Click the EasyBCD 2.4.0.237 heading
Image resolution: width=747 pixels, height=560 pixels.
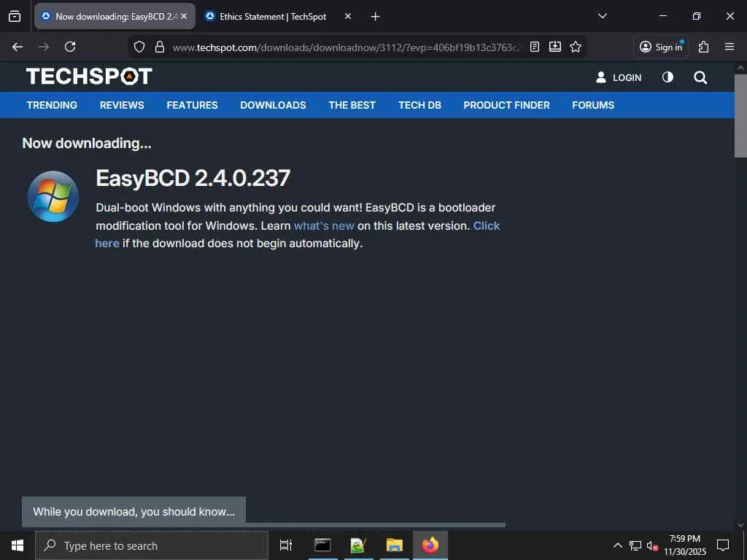click(193, 179)
